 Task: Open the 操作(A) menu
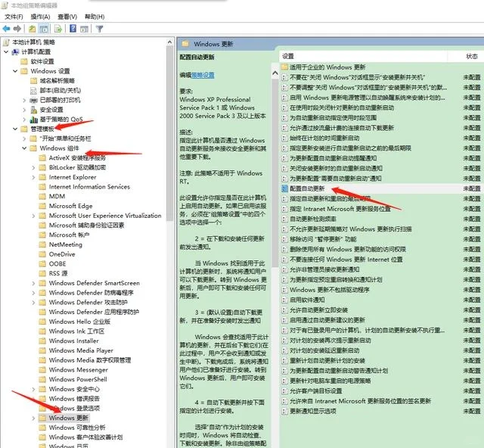point(40,17)
